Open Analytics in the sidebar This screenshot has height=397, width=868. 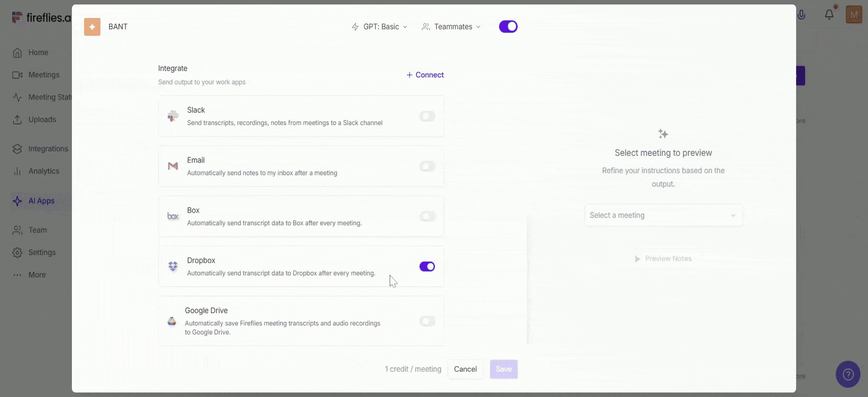pos(44,171)
